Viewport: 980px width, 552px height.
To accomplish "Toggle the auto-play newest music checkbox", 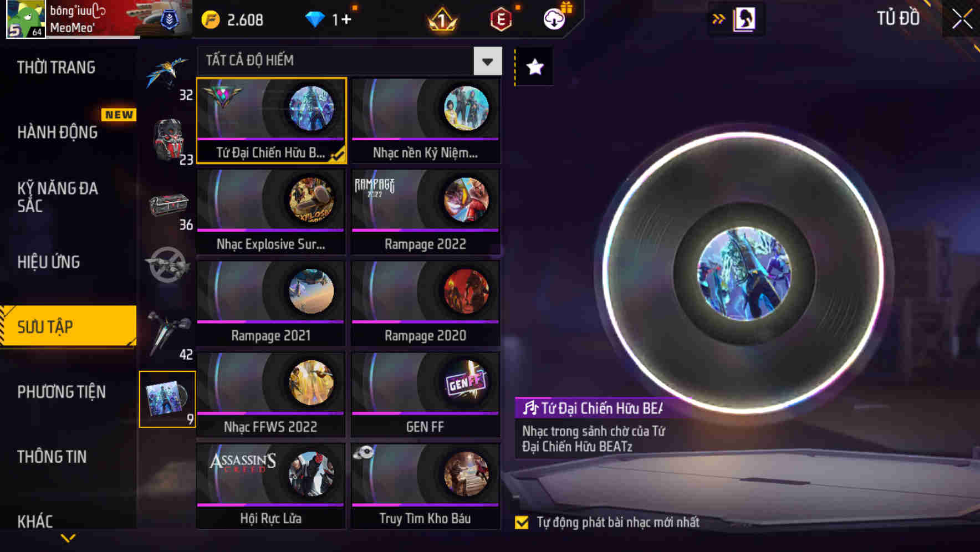I will pyautogui.click(x=522, y=523).
